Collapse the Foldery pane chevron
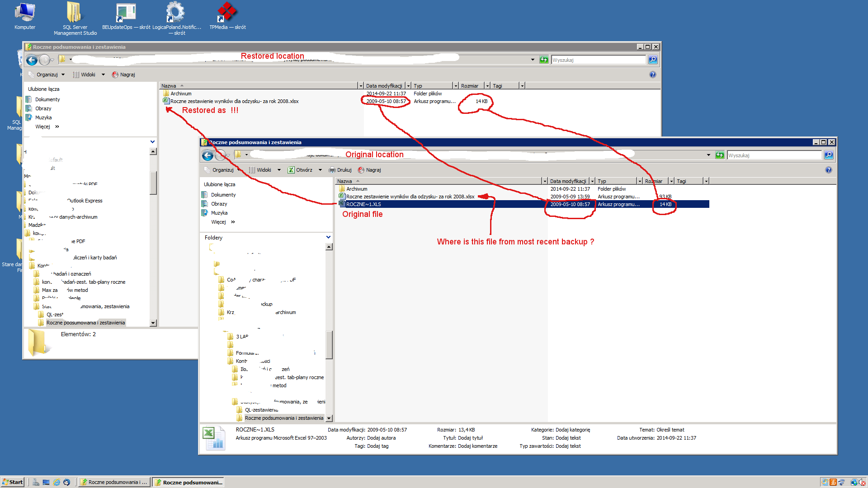The image size is (868, 488). tap(328, 237)
